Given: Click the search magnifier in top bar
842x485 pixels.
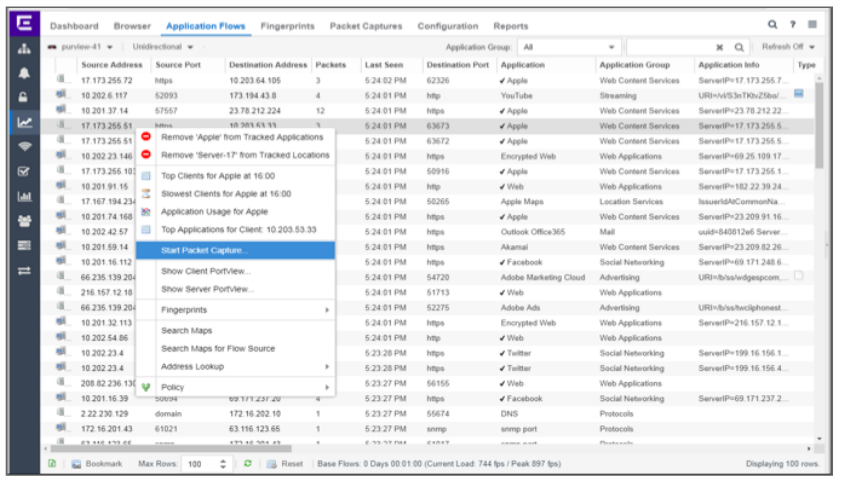Looking at the screenshot, I should point(772,25).
